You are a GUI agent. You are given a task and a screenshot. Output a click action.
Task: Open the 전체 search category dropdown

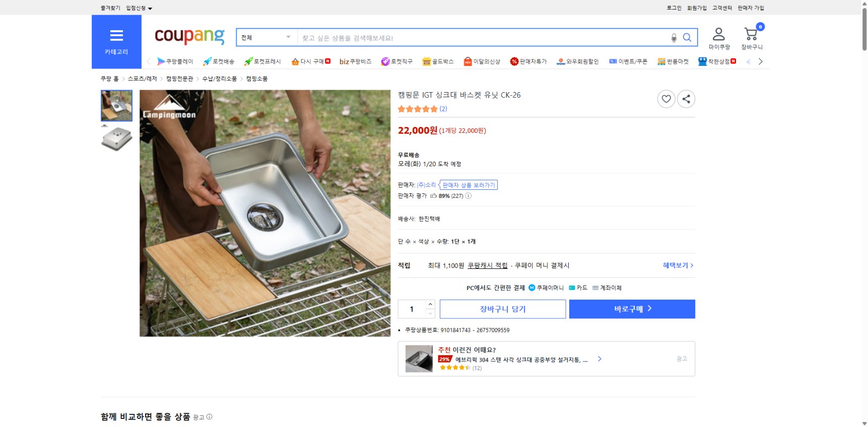265,37
